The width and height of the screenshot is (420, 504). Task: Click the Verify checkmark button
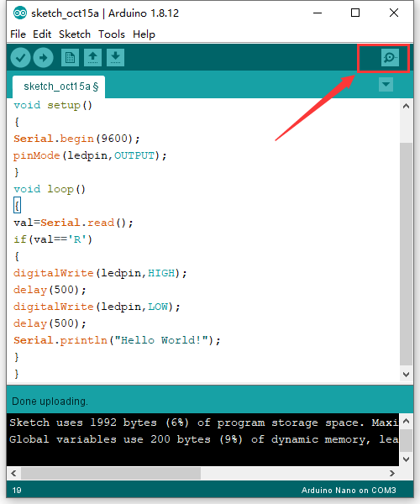pos(20,58)
